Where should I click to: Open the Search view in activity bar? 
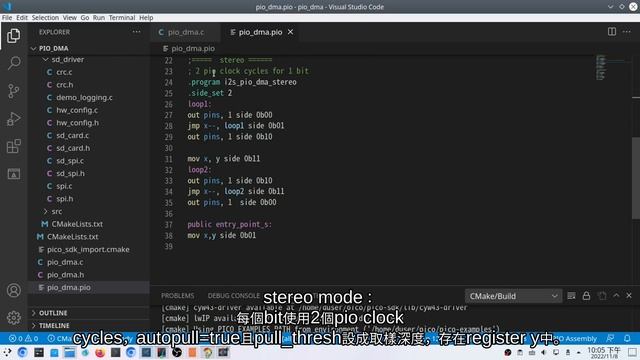click(13, 63)
